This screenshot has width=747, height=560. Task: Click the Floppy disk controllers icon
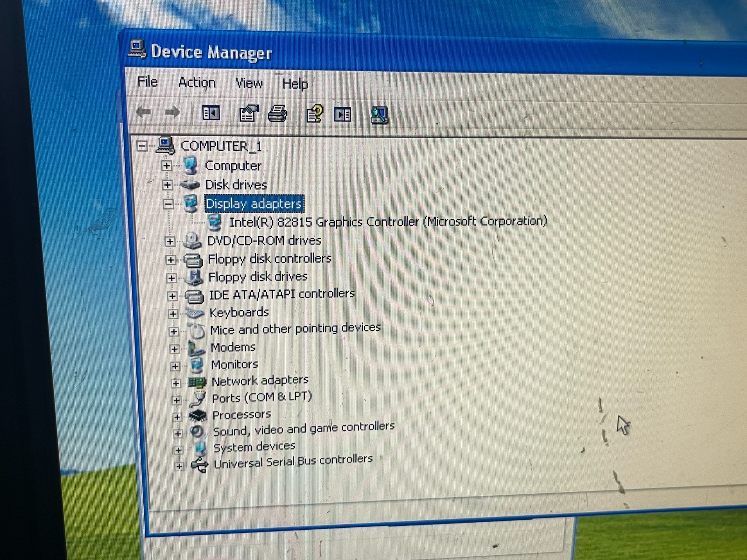tap(193, 259)
